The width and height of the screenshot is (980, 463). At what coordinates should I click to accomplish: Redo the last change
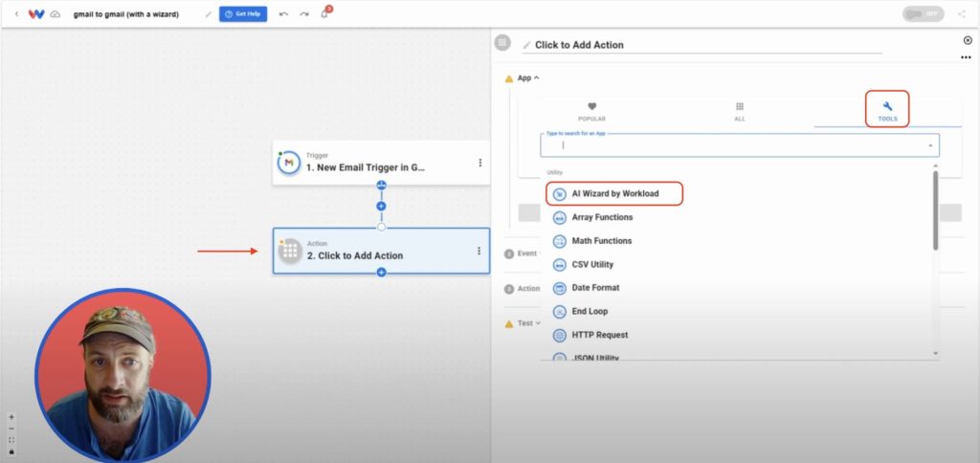303,13
